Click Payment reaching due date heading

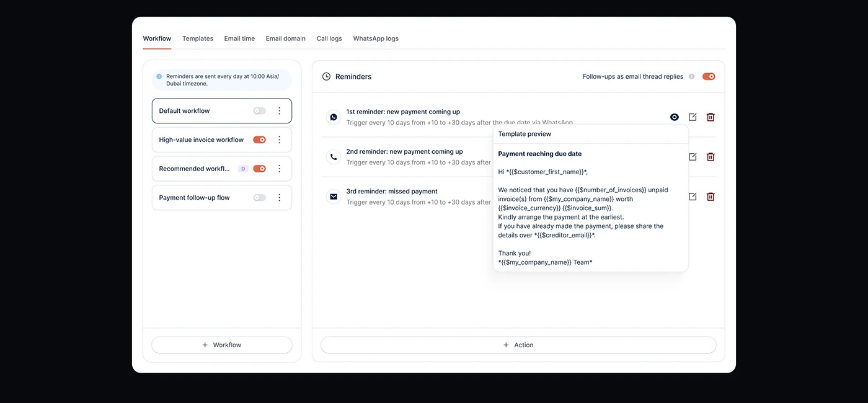click(x=540, y=154)
